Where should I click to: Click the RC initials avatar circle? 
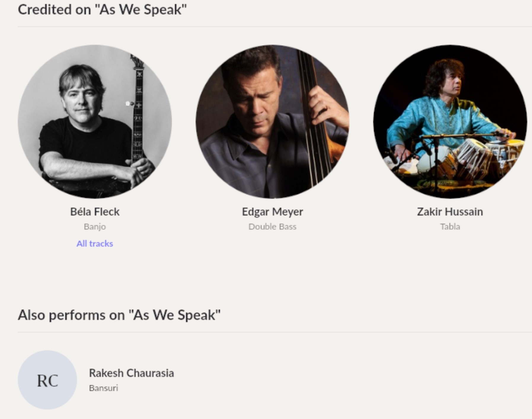47,380
